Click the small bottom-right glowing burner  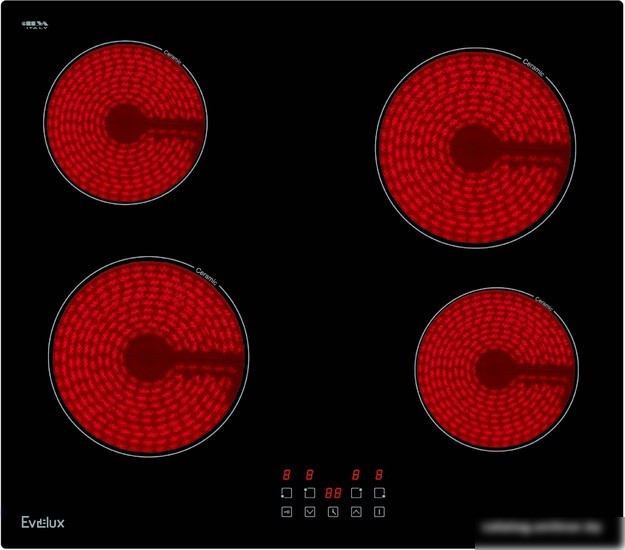coord(496,369)
